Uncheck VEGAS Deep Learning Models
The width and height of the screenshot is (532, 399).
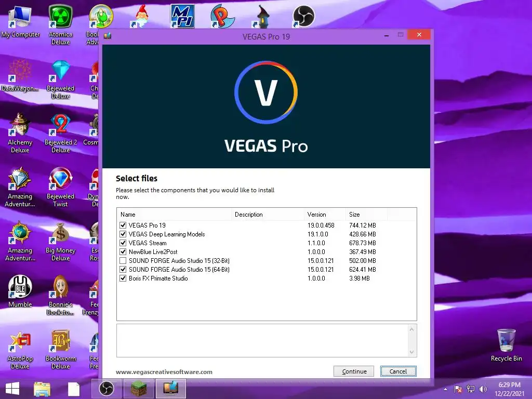pyautogui.click(x=123, y=234)
